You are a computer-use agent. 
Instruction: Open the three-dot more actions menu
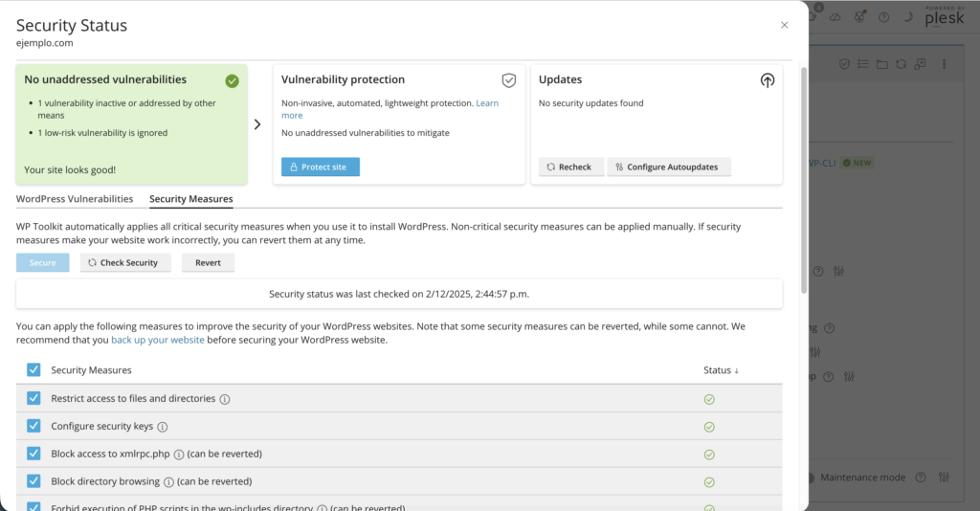[x=944, y=64]
